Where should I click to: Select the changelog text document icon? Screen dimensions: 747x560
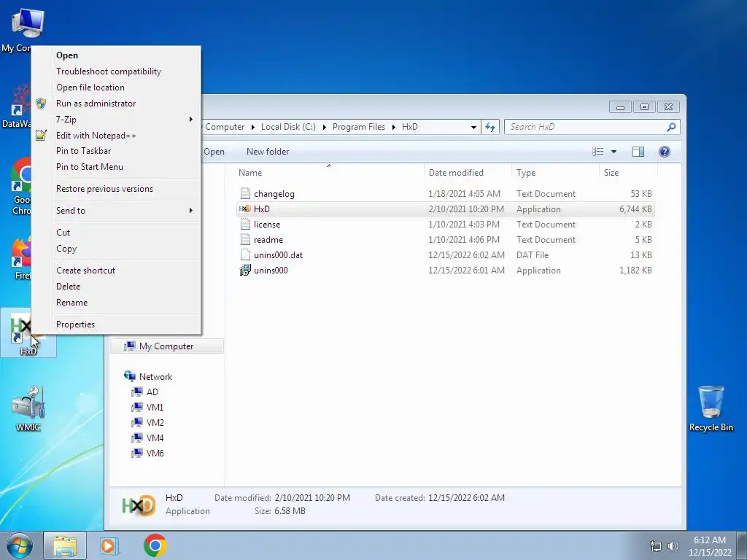point(245,194)
